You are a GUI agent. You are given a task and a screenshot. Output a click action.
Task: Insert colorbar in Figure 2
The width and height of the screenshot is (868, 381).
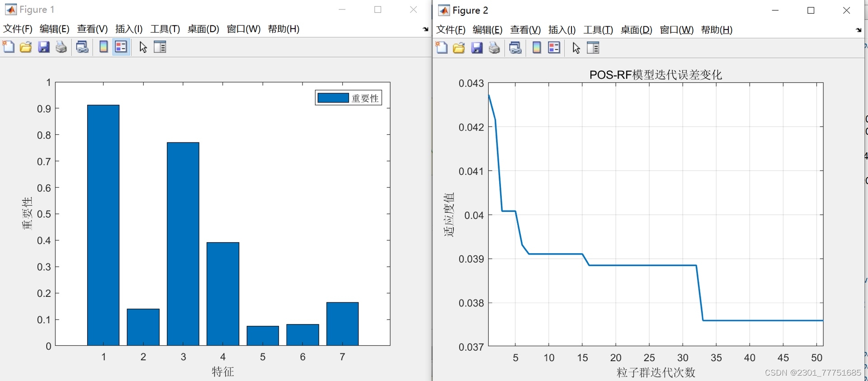[x=537, y=48]
